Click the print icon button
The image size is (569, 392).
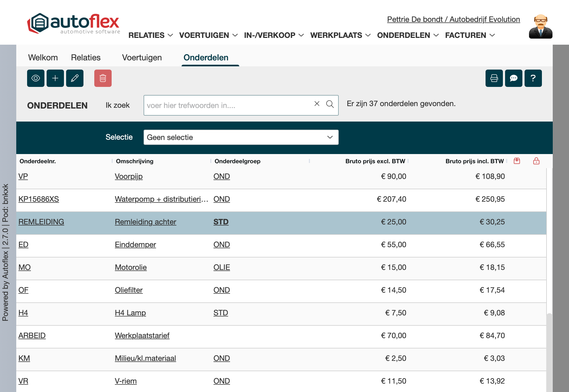494,78
